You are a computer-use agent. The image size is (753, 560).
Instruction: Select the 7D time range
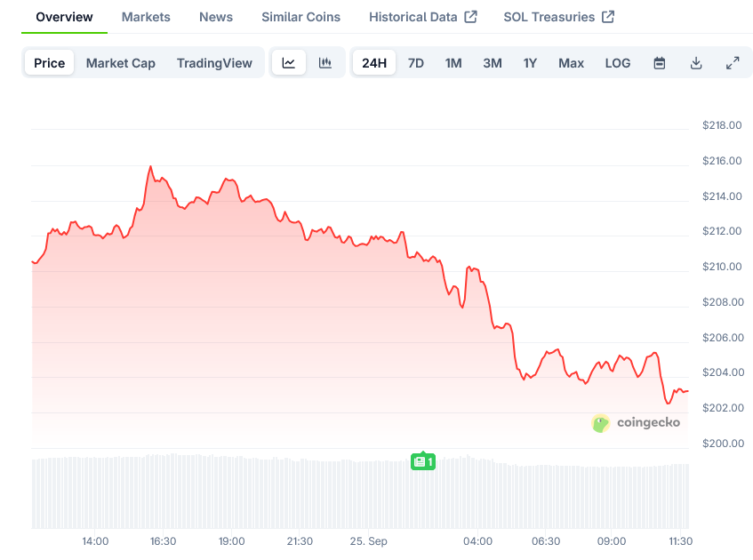[x=416, y=63]
